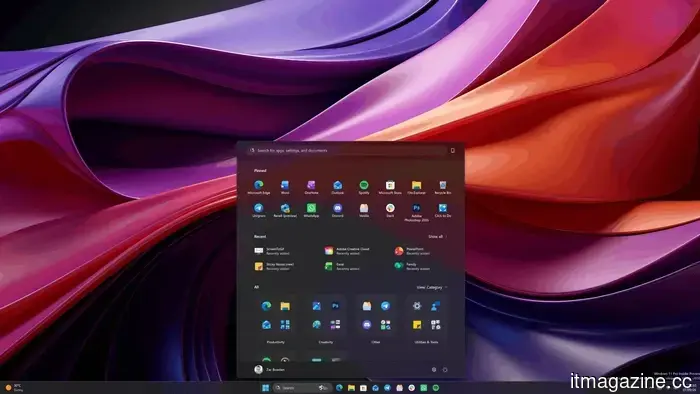Click the Power button in Start menu
The width and height of the screenshot is (700, 394).
coord(445,369)
